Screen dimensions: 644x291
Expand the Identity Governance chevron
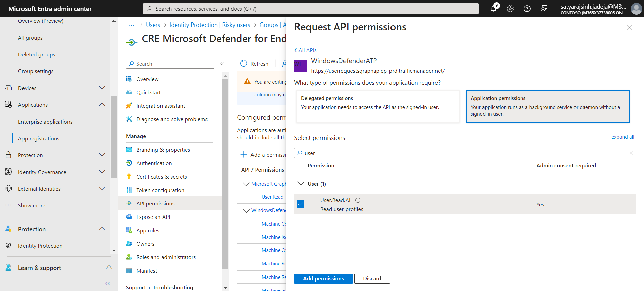click(x=102, y=172)
